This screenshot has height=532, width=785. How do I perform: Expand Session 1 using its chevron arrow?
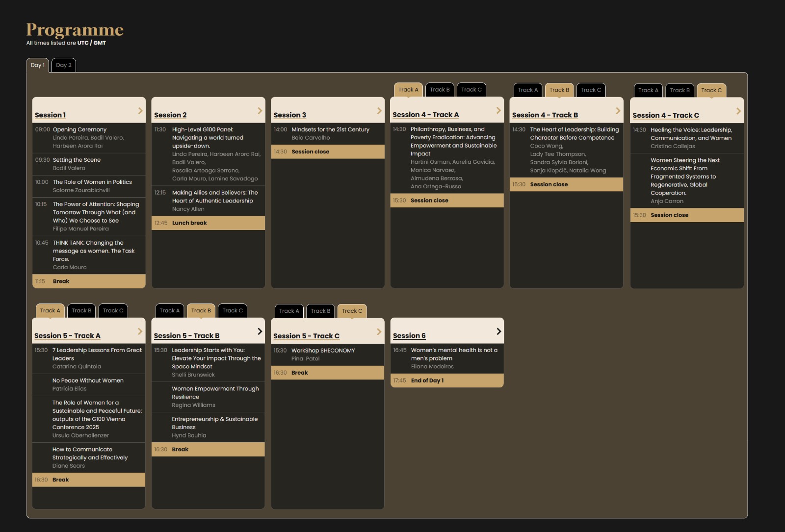pyautogui.click(x=140, y=111)
